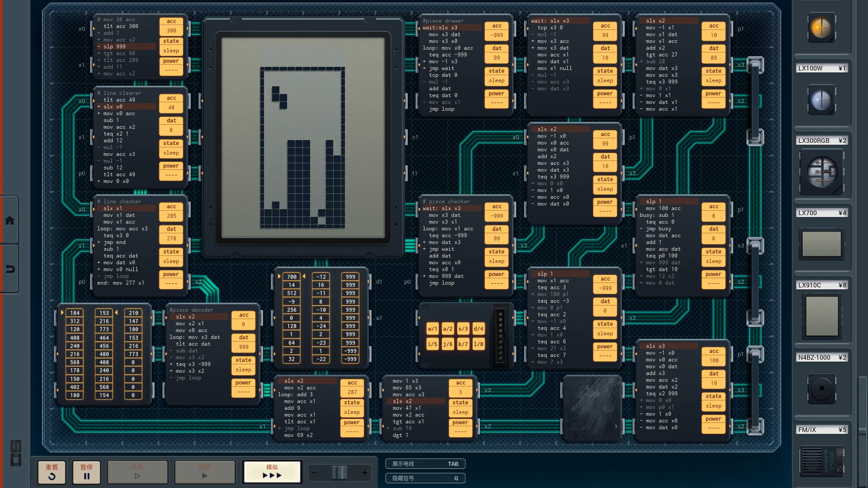Select the LX700 display part

pyautogui.click(x=821, y=244)
